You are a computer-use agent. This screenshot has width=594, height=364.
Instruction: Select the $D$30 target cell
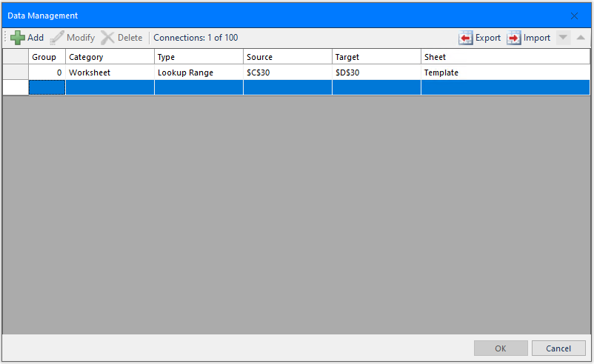point(376,73)
